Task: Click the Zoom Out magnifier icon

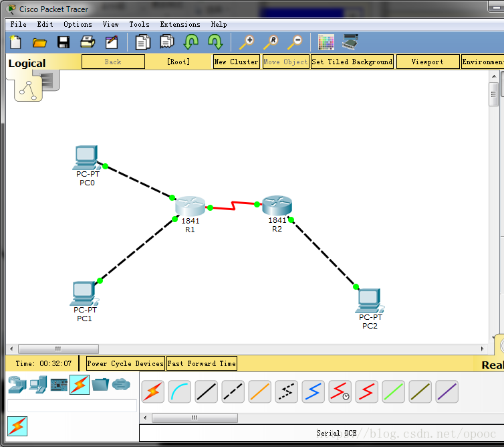Action: coord(295,42)
